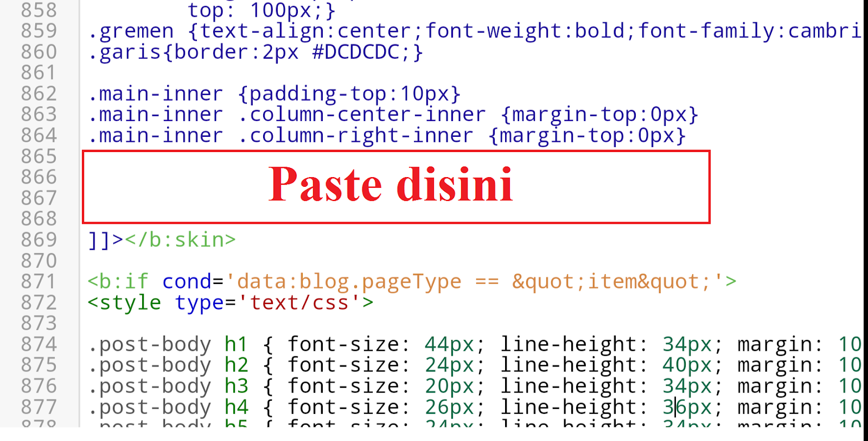The width and height of the screenshot is (868, 441).
Task: Click .column-right-inner selector text
Action: [355, 136]
